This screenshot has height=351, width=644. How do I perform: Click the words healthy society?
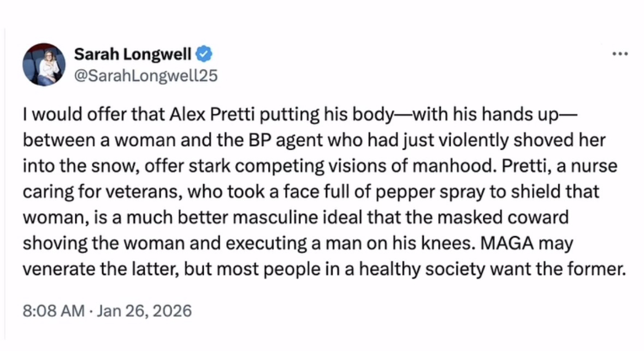tap(437, 268)
